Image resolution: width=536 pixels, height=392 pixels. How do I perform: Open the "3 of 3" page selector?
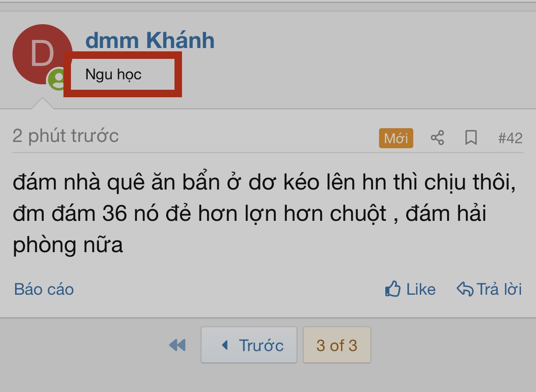337,345
